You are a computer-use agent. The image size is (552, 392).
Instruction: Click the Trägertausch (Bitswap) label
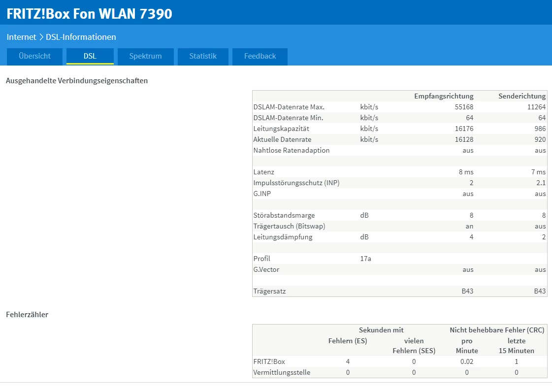pyautogui.click(x=290, y=226)
